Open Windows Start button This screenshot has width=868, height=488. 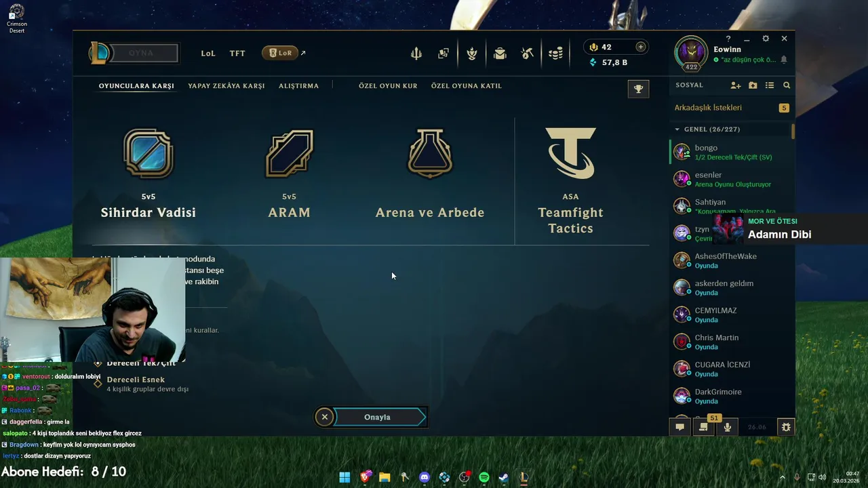(344, 477)
